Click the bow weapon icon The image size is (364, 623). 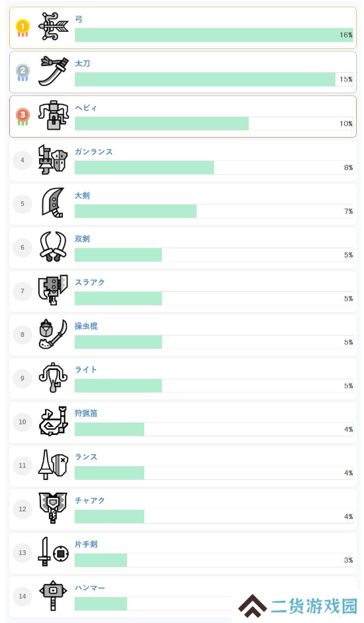point(54,26)
